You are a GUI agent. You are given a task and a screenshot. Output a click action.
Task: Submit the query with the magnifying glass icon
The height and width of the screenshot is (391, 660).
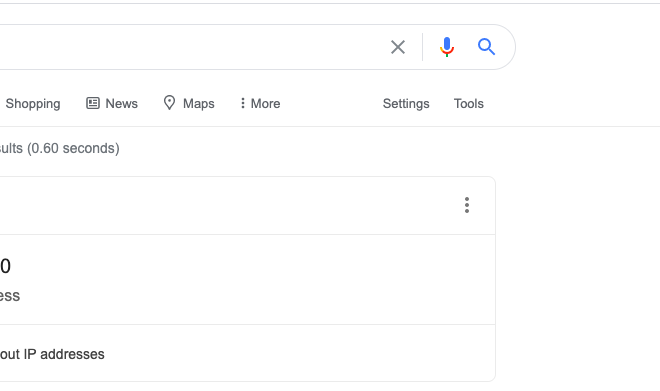[486, 47]
